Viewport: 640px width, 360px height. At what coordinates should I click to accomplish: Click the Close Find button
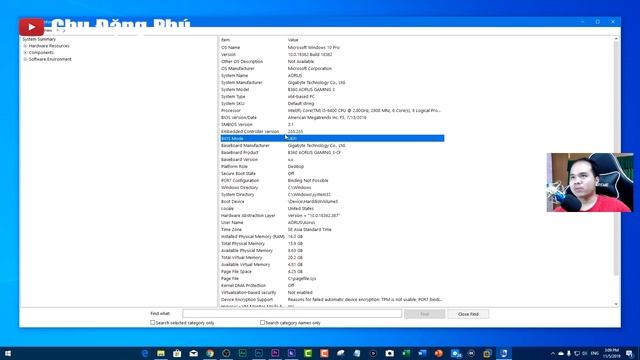click(x=468, y=314)
